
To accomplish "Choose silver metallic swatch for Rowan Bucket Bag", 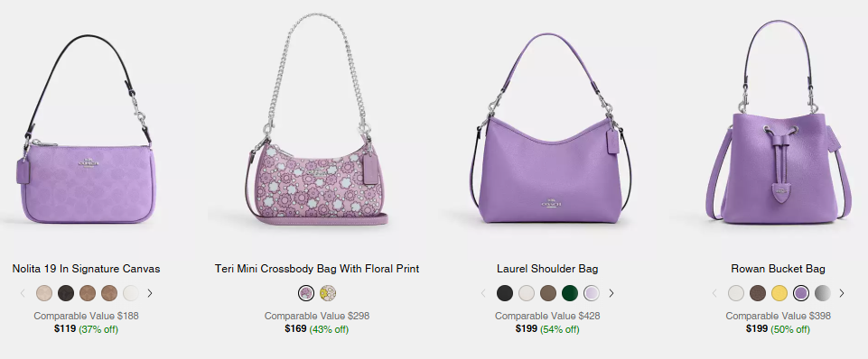I will click(823, 293).
